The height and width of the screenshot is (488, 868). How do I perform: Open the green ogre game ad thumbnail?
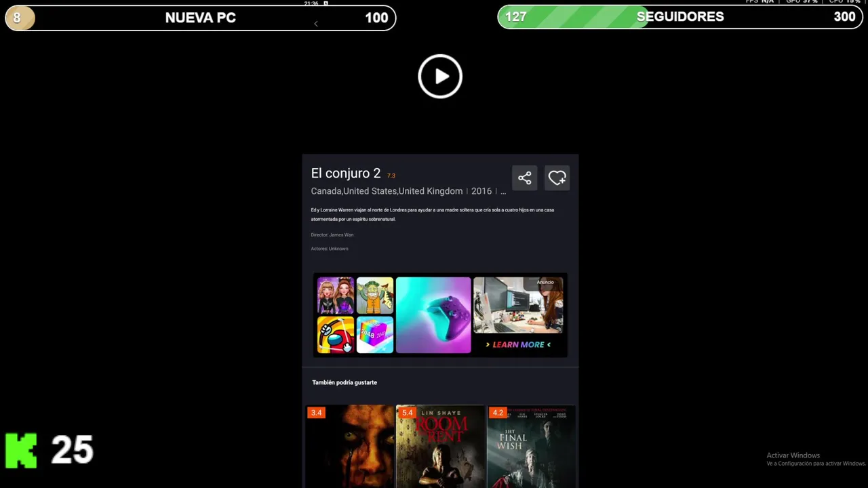(x=375, y=296)
